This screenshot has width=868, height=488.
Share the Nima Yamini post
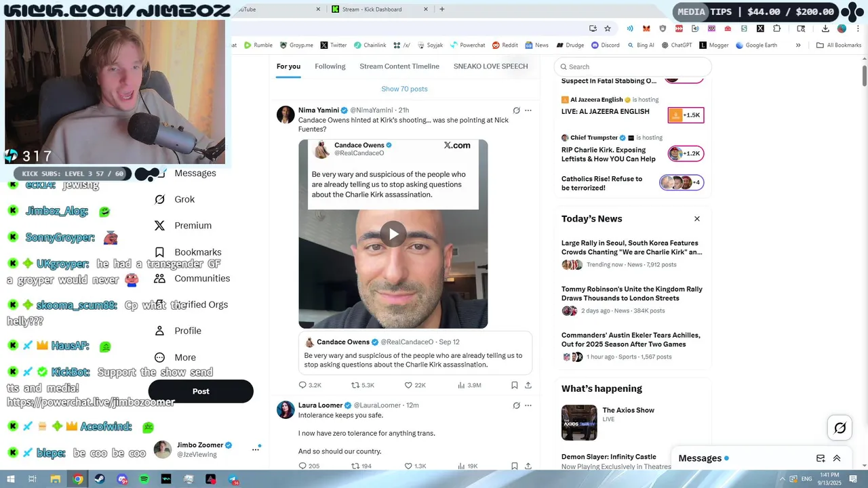click(x=528, y=385)
